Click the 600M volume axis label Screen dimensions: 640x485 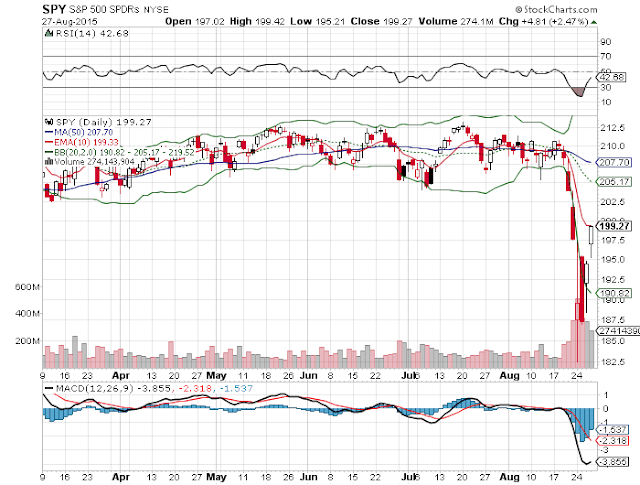point(27,287)
